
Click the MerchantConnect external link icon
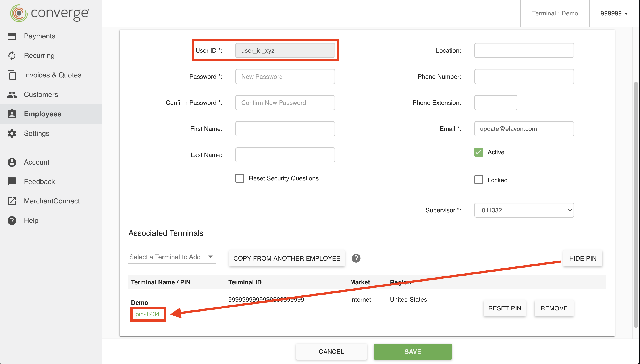[12, 201]
